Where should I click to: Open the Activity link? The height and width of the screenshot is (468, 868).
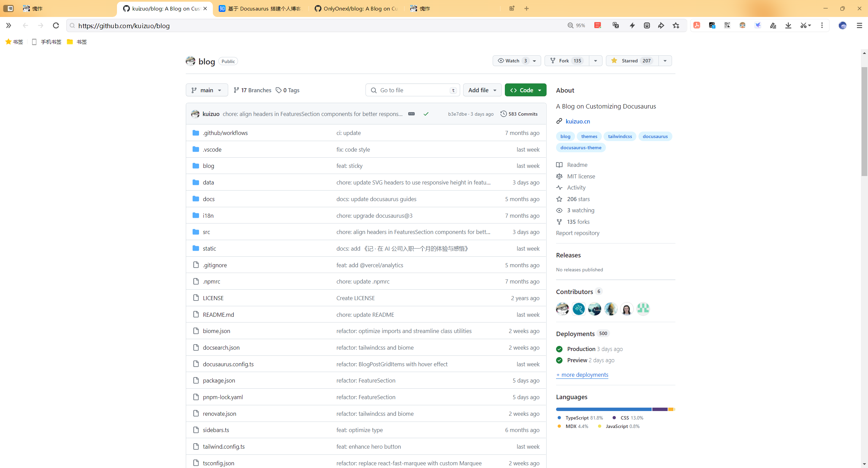[x=571, y=188]
